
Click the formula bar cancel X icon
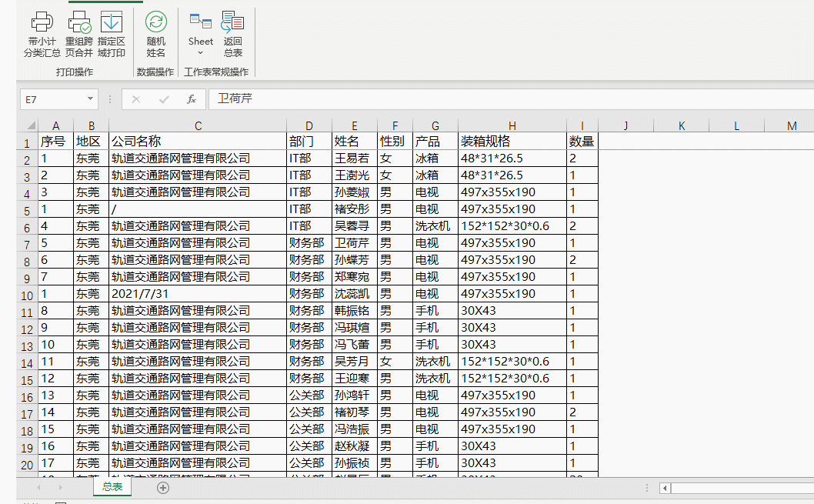(x=136, y=99)
